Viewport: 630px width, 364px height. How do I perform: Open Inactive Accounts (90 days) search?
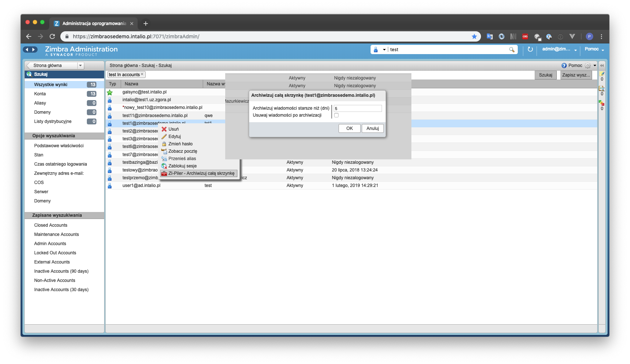point(61,271)
